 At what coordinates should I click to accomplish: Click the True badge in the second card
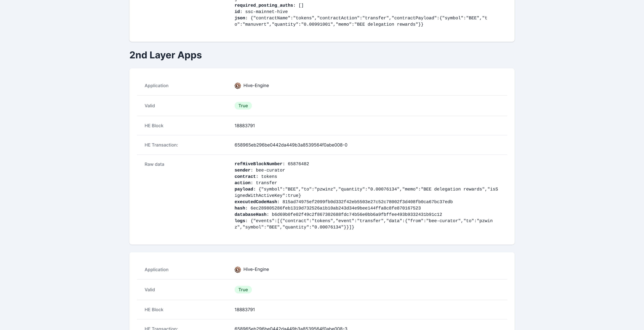[x=243, y=290]
